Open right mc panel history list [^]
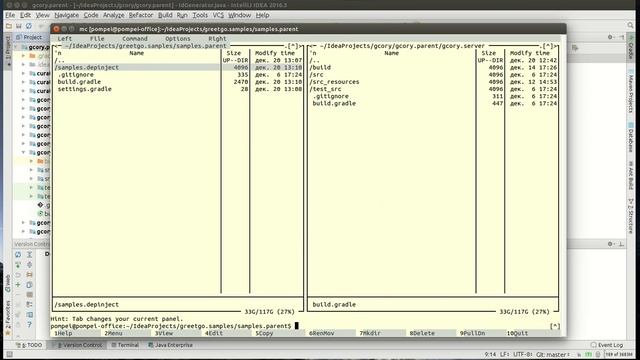Viewport: 640px width, 360px height. pos(547,46)
